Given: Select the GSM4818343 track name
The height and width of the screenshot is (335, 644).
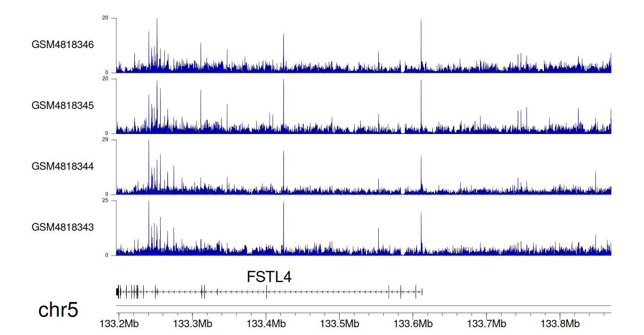Looking at the screenshot, I should pyautogui.click(x=63, y=227).
